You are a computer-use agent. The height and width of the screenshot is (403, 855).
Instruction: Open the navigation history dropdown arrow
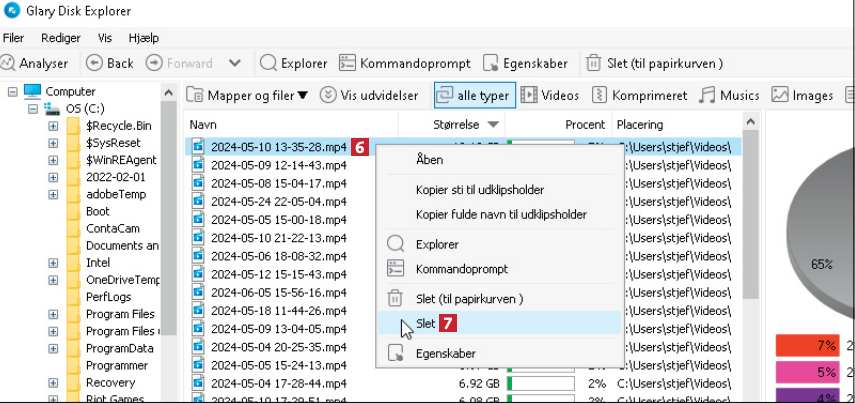(x=235, y=63)
